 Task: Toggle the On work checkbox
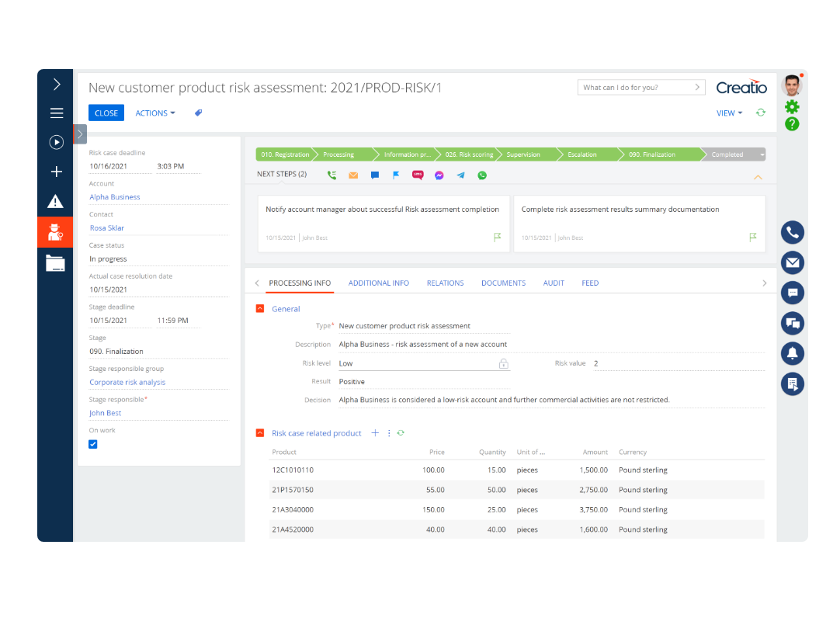93,444
